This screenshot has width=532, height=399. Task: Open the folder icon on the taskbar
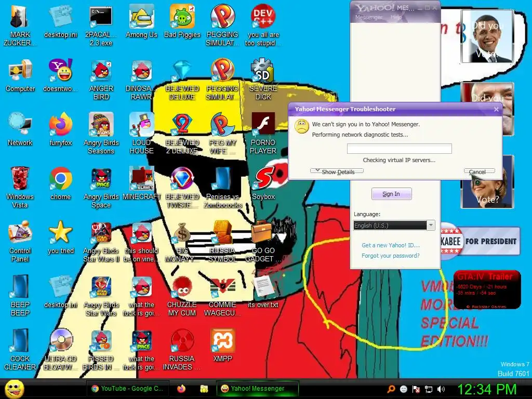(x=204, y=389)
